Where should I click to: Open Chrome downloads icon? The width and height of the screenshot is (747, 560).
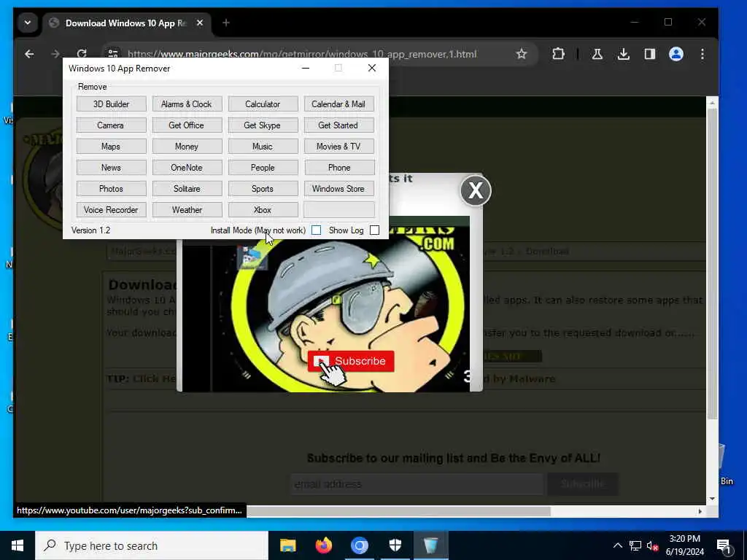tap(623, 54)
